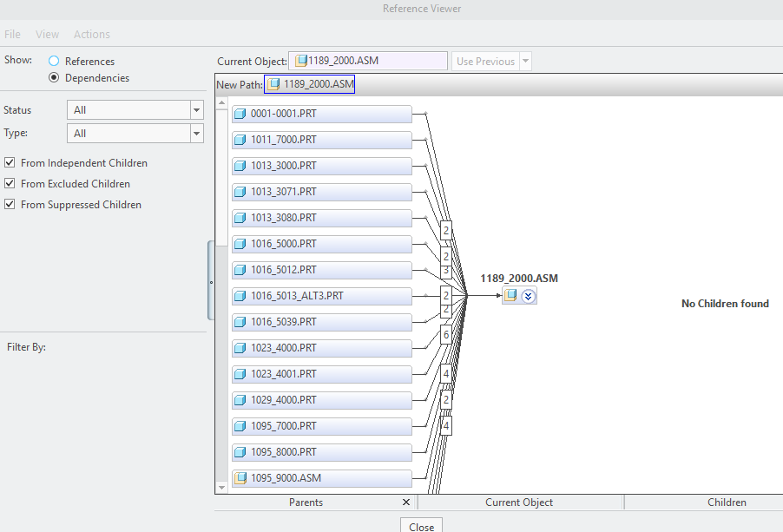Switch to the Children tab
Viewport: 783px width, 532px height.
click(726, 502)
